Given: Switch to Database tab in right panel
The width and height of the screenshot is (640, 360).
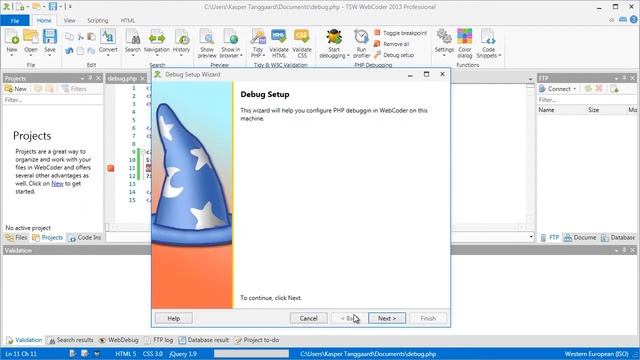Looking at the screenshot, I should coord(618,238).
